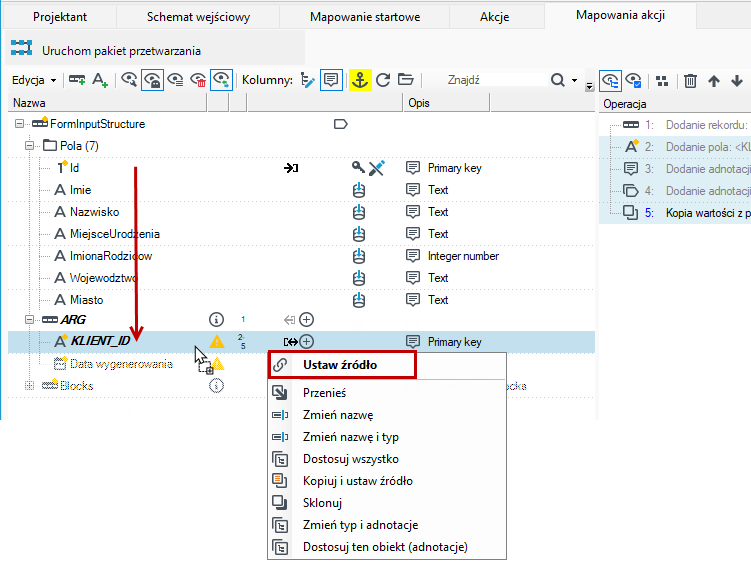Click the add record toolbar icon
This screenshot has width=751, height=580.
click(77, 80)
